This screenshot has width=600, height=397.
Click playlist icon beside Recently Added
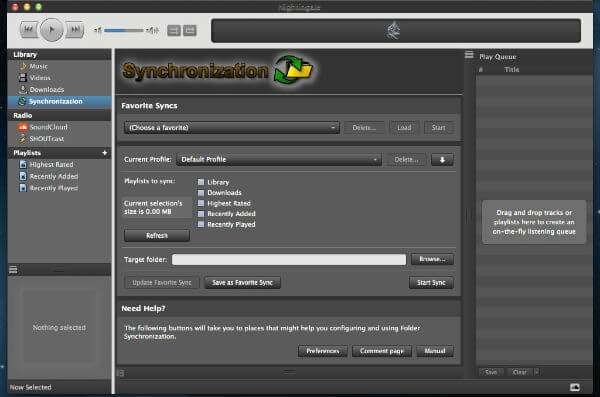point(23,176)
